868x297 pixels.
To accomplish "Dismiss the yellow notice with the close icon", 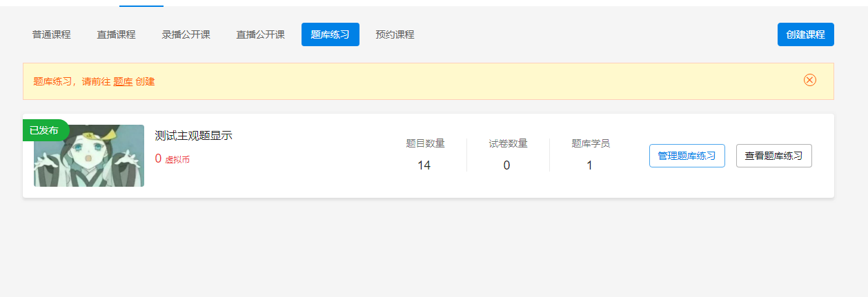I will tap(809, 80).
